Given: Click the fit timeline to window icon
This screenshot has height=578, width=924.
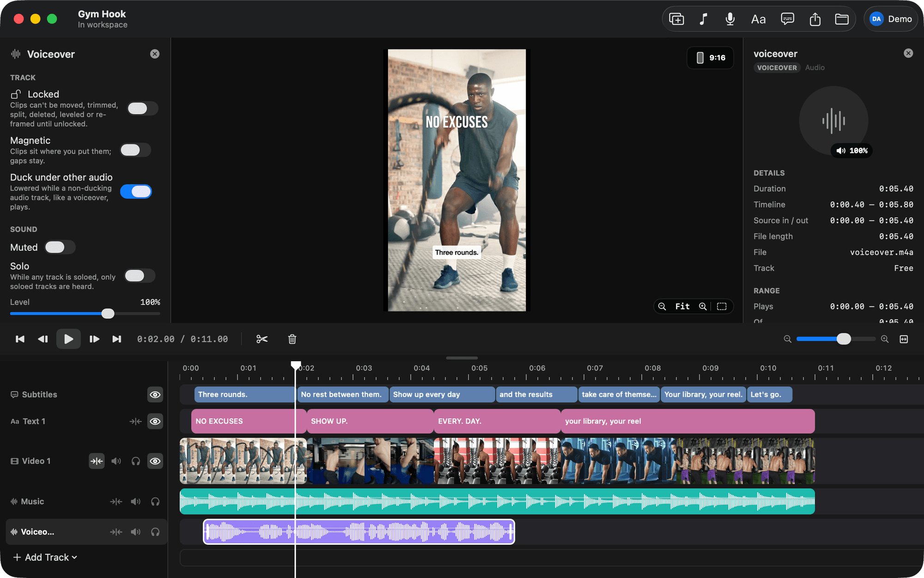Looking at the screenshot, I should (x=904, y=339).
